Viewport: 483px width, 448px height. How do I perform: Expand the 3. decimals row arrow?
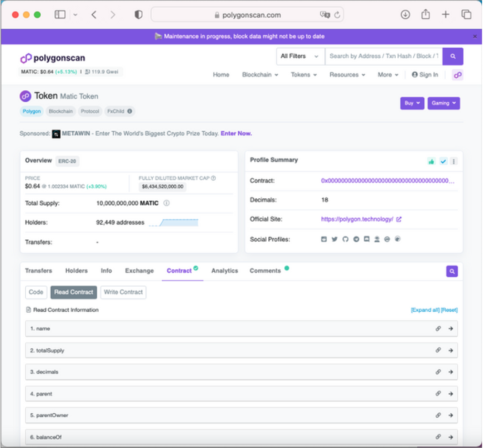click(451, 372)
